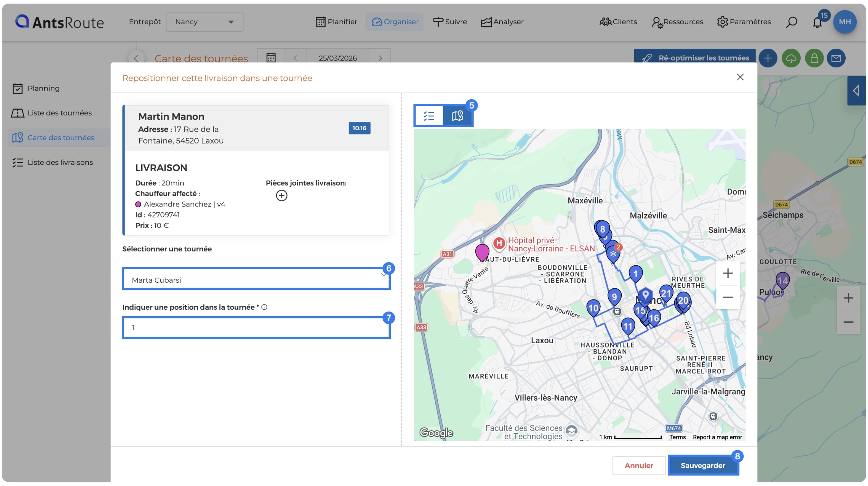Screen dimensions: 868x486
Task: Close the repositioning dialog
Action: point(740,77)
